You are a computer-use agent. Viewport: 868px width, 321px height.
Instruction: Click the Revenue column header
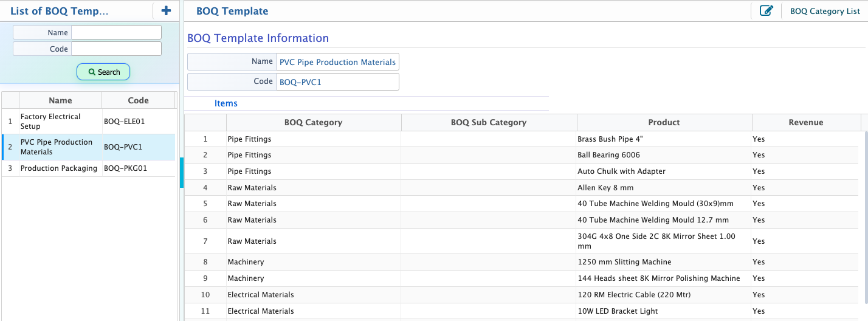[806, 122]
